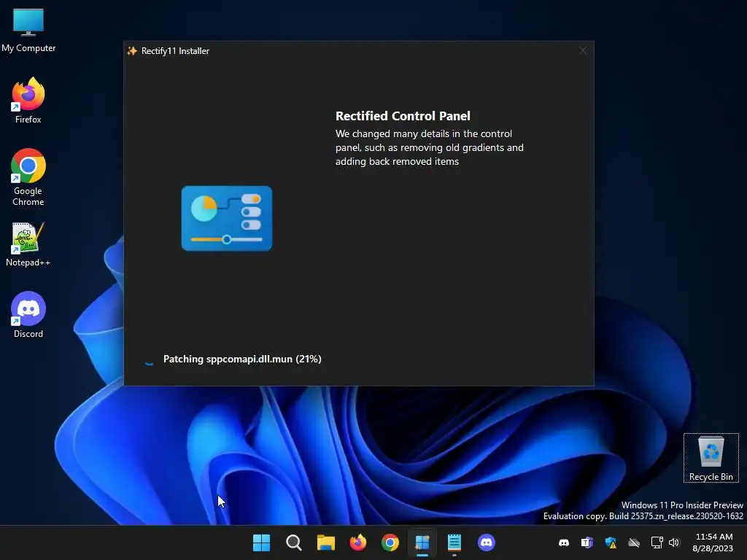
Task: Click the Rectified Control Panel heading
Action: tap(403, 116)
